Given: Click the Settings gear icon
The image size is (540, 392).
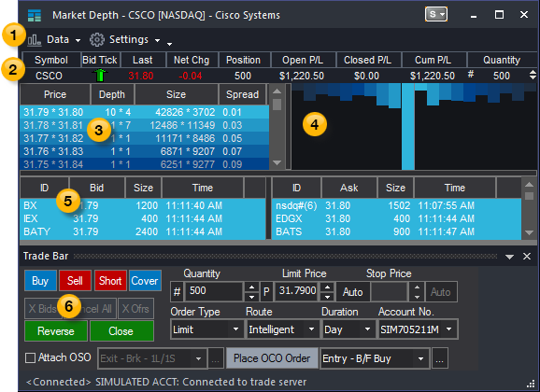Looking at the screenshot, I should [97, 40].
